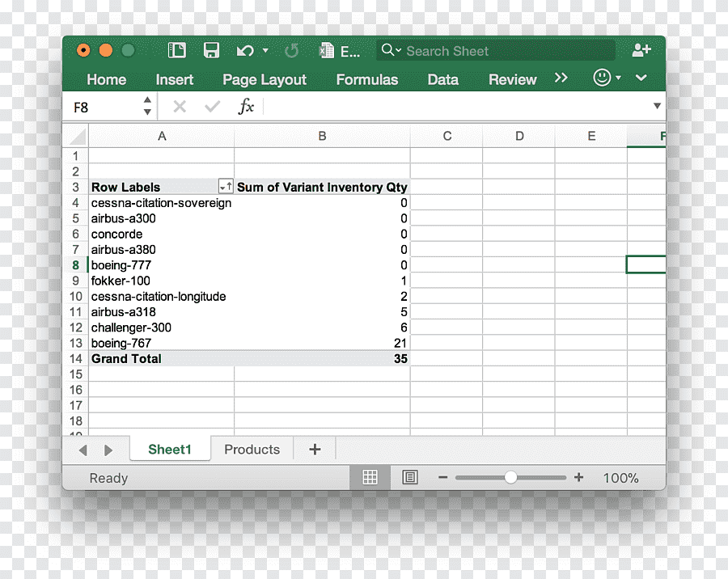Add a new sheet with the plus button
Screen dimensions: 728x579
tap(314, 449)
